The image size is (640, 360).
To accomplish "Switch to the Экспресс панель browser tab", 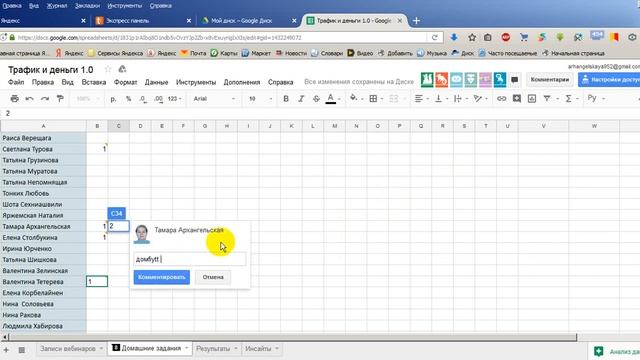I will [x=143, y=20].
